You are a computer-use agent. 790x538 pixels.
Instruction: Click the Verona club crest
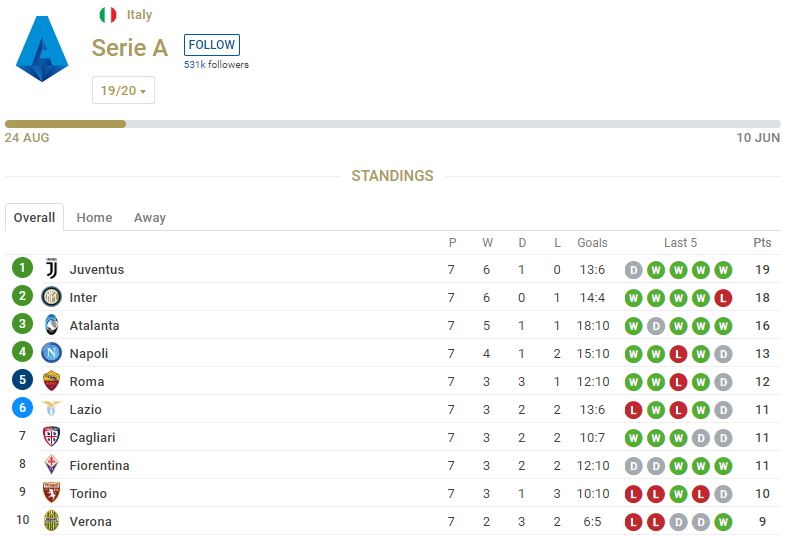coord(52,521)
